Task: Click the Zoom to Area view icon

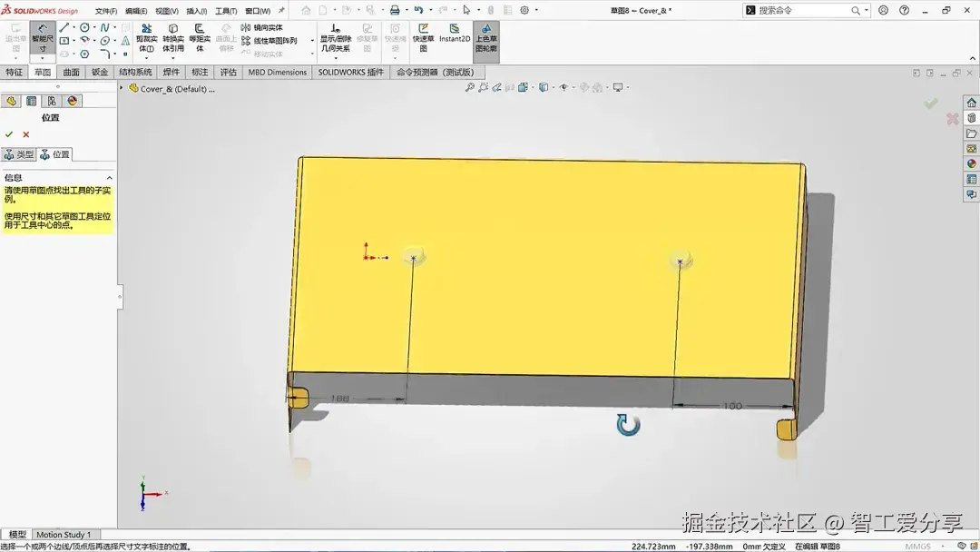Action: click(483, 87)
